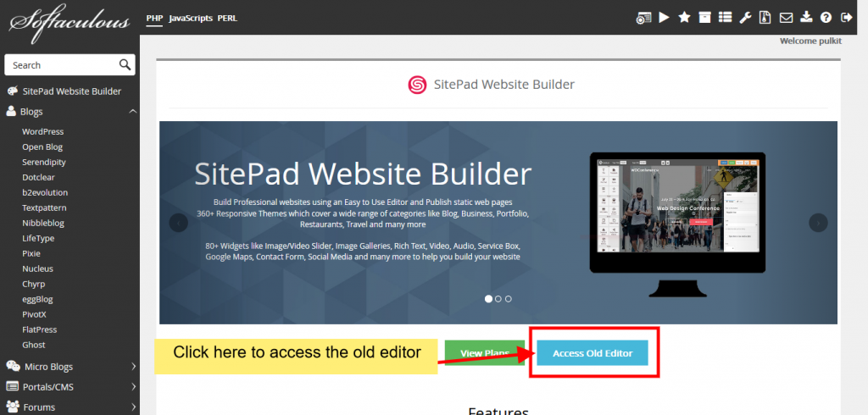
Task: Open LifeType script link
Action: (x=38, y=238)
